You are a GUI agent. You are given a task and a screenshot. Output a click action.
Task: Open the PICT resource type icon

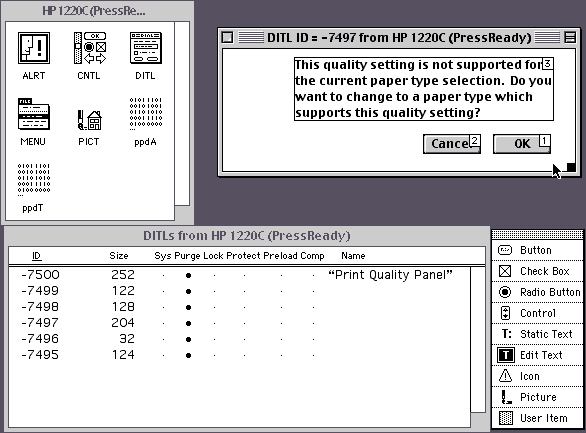89,120
